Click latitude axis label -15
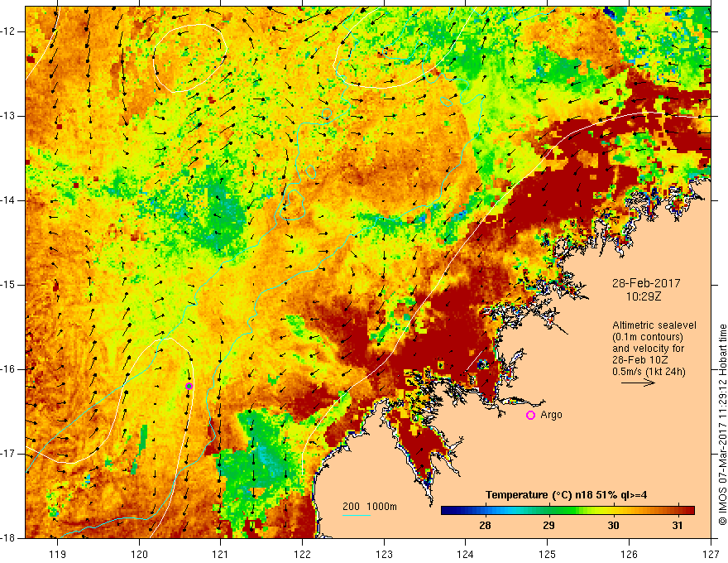Screen dimensions: 728x563 pyautogui.click(x=9, y=285)
